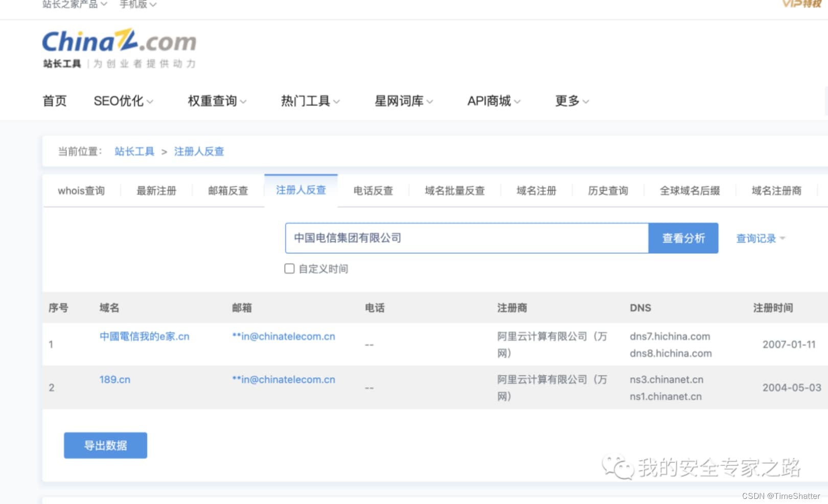Switch to the 最新注册 tab
The image size is (828, 504).
(156, 190)
